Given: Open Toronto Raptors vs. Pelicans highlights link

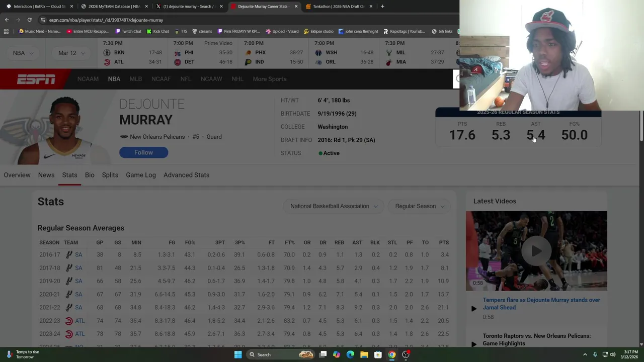Looking at the screenshot, I should pyautogui.click(x=537, y=339).
